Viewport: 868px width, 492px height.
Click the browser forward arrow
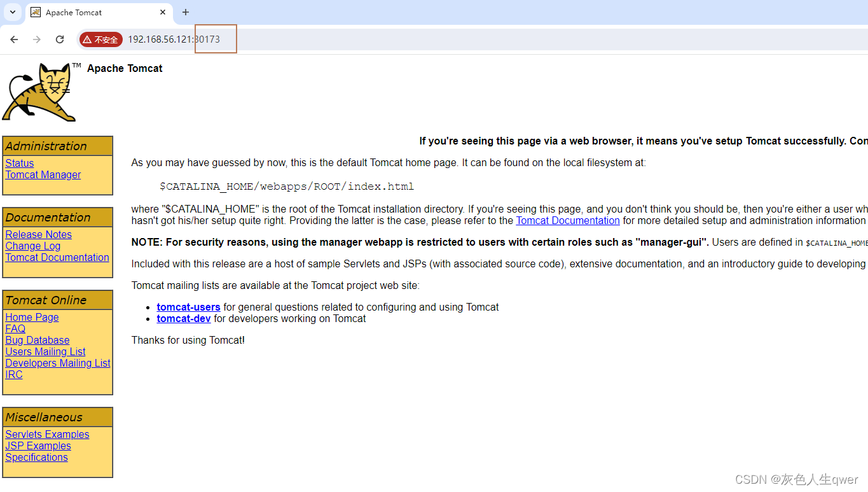37,39
